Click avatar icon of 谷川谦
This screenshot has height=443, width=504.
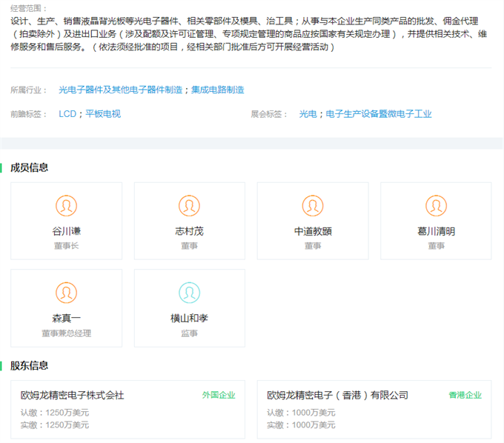pos(67,206)
